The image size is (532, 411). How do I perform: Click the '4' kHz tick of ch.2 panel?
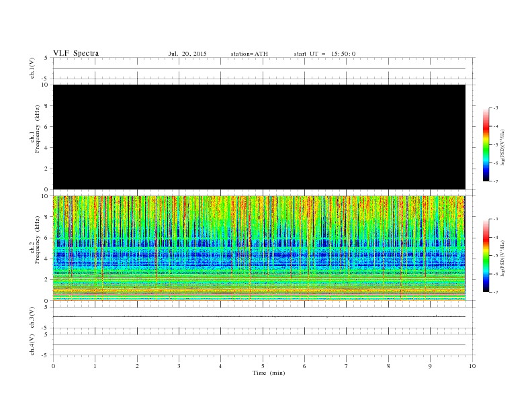(x=47, y=259)
